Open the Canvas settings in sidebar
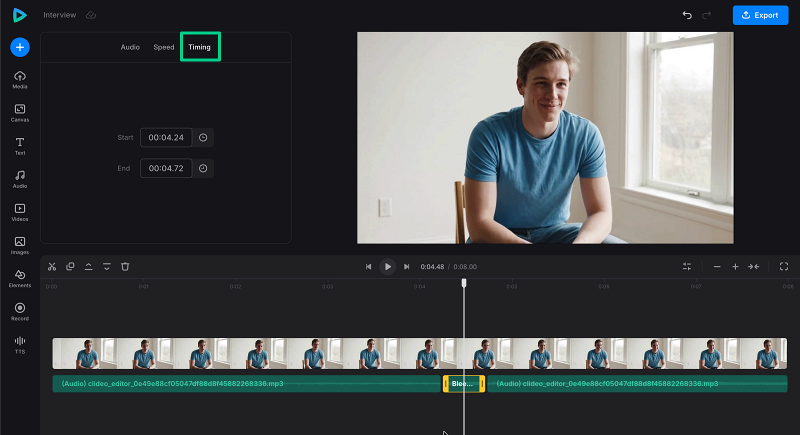This screenshot has width=800, height=435. [20, 112]
